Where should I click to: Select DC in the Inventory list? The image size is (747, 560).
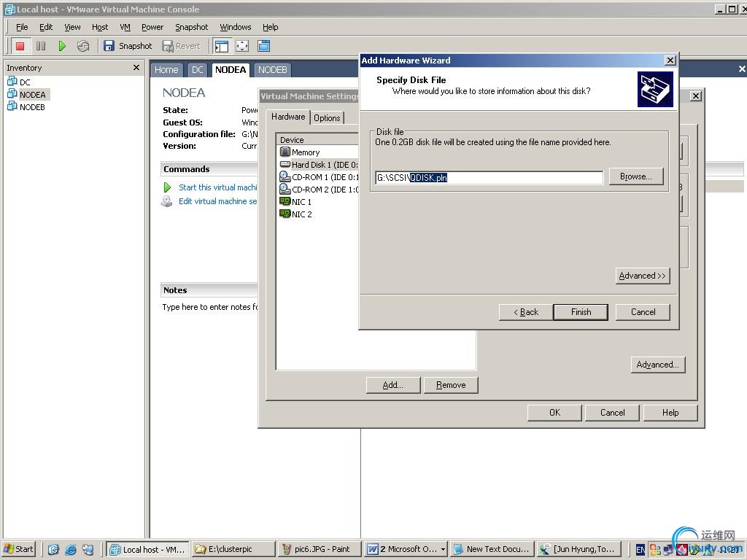tap(19, 82)
